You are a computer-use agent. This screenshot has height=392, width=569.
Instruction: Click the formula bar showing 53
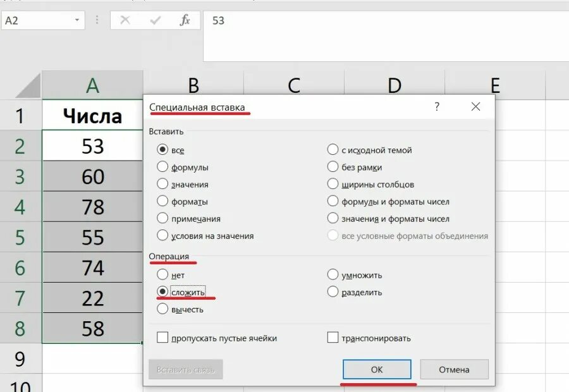click(x=386, y=36)
